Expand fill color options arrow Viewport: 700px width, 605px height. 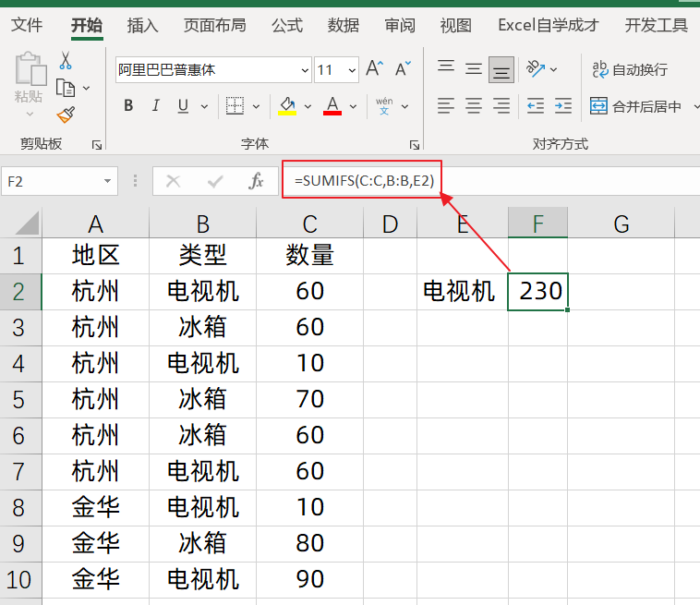click(x=308, y=106)
